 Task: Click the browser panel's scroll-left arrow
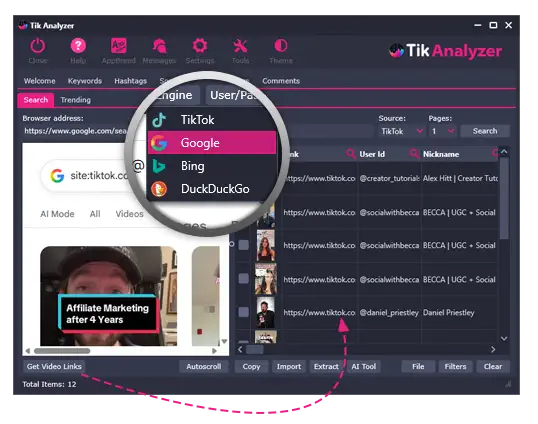(x=28, y=351)
